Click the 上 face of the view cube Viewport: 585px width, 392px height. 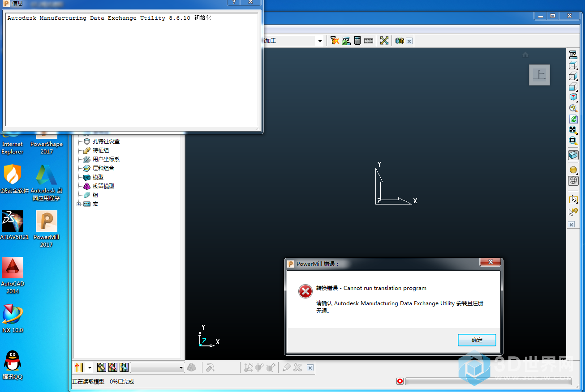539,75
